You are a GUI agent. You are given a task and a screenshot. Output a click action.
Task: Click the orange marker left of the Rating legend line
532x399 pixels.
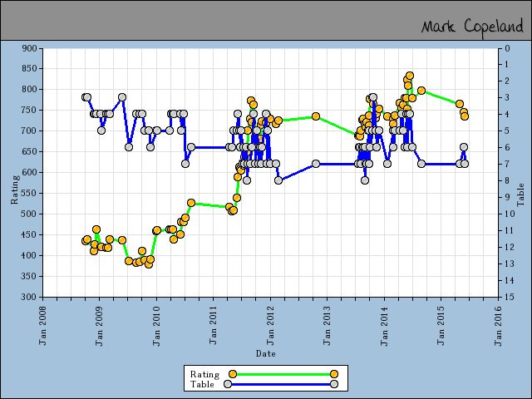point(233,374)
